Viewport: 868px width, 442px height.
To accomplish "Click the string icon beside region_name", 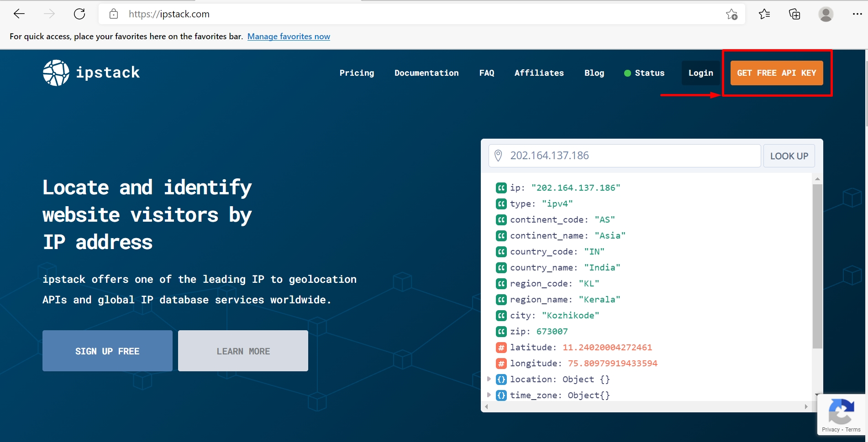I will 501,300.
